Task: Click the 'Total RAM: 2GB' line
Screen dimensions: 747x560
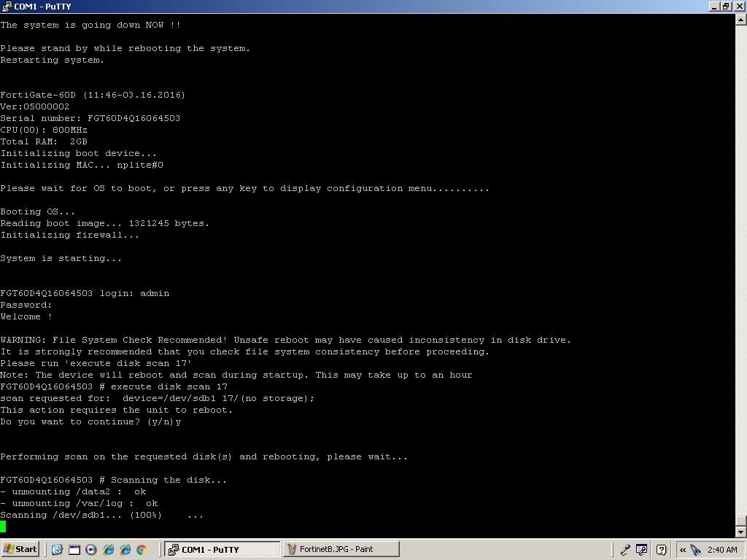Action: pos(44,141)
